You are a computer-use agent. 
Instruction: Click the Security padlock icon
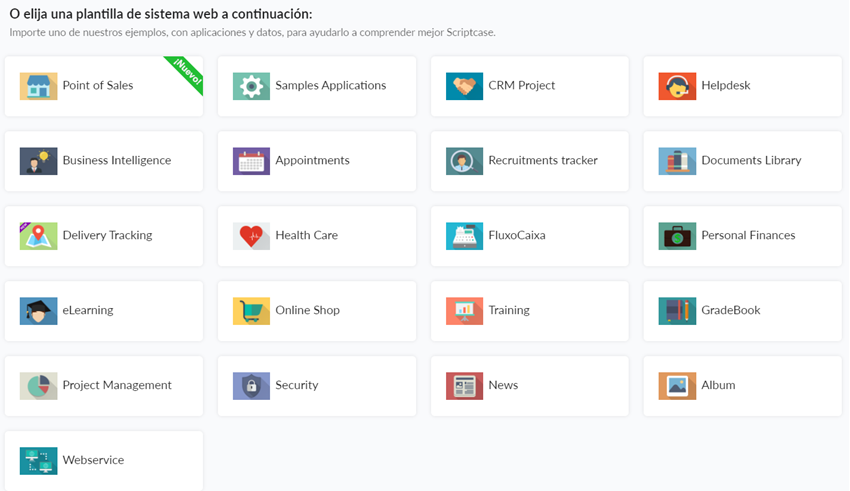tap(251, 386)
